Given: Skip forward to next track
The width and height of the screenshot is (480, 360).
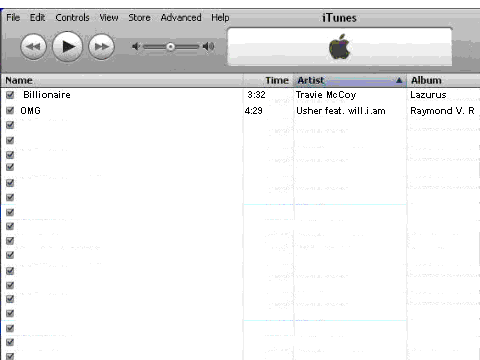Looking at the screenshot, I should click(x=101, y=47).
